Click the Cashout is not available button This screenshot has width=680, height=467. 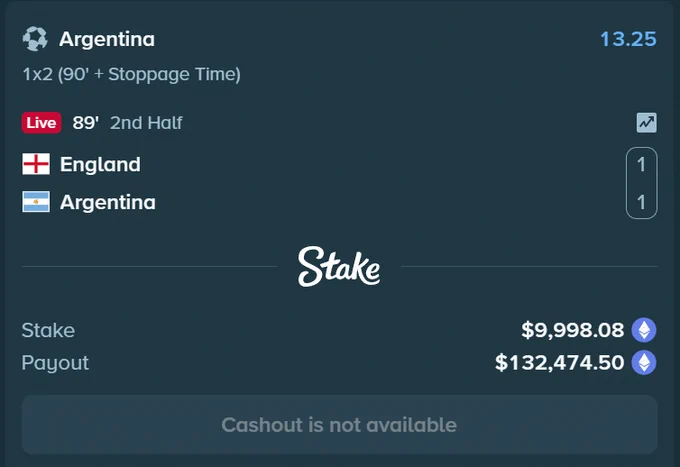coord(340,425)
